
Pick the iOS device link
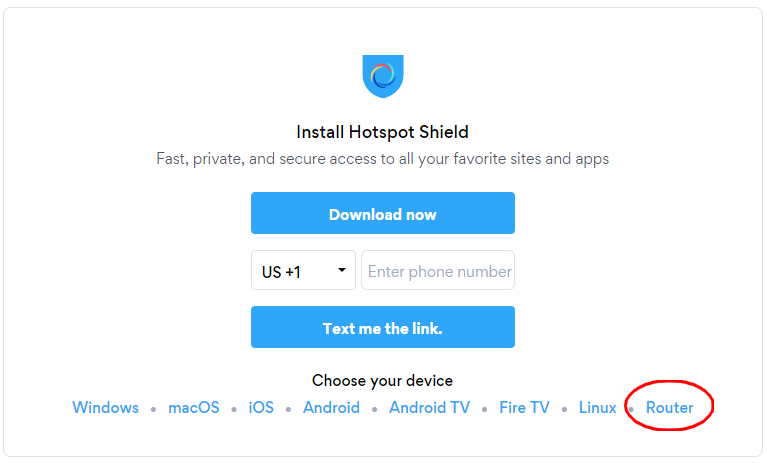click(x=261, y=408)
